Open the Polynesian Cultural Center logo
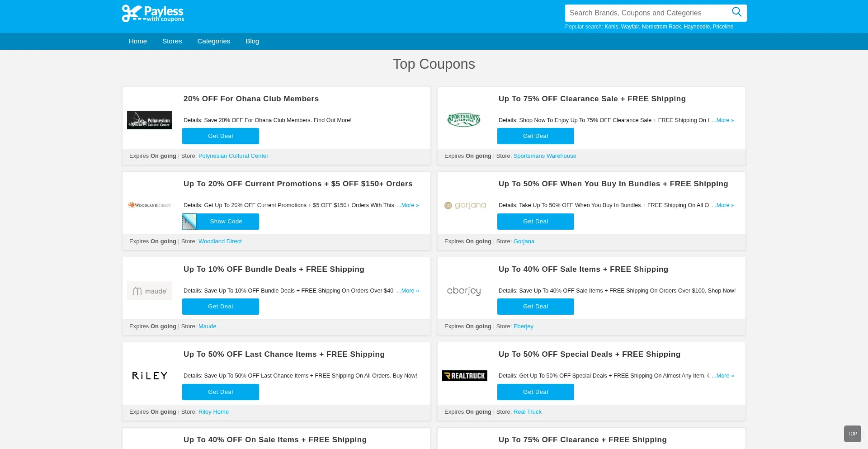Screen dimensions: 868x449 coord(150,120)
